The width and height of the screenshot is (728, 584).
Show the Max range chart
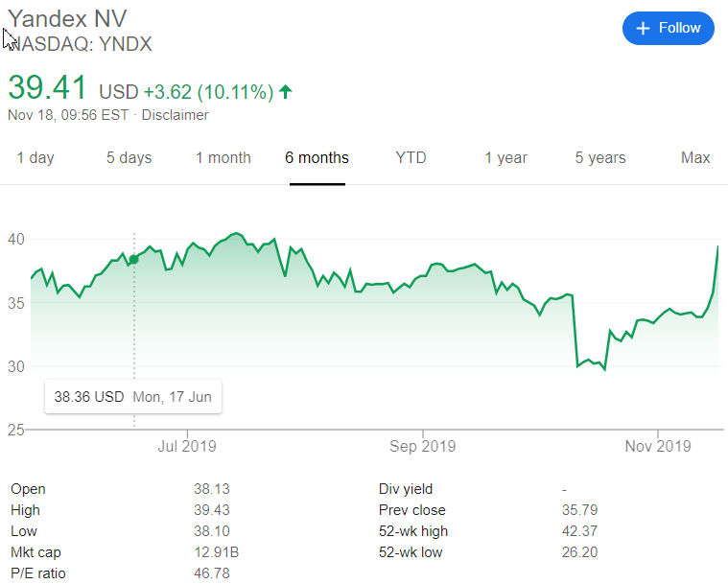tap(695, 158)
